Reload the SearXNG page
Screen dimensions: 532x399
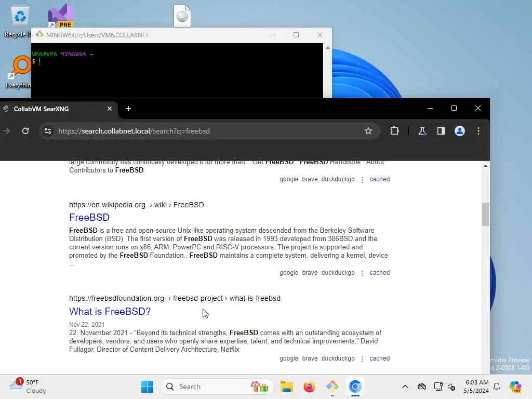pos(25,131)
